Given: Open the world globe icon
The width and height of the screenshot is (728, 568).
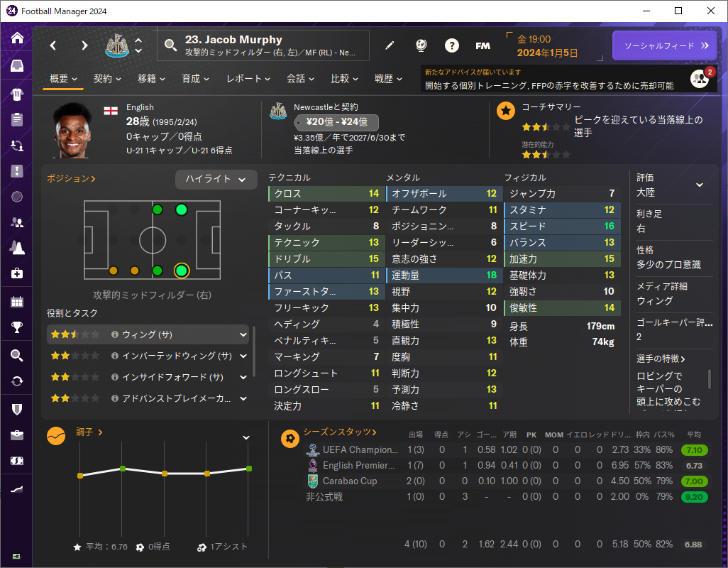Looking at the screenshot, I should coord(421,45).
